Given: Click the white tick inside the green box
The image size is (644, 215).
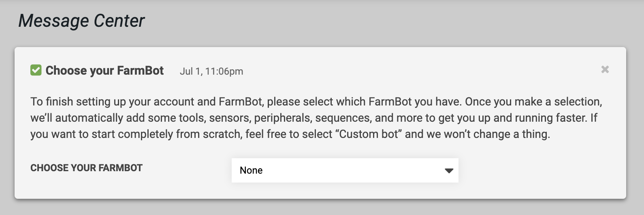Looking at the screenshot, I should (36, 70).
